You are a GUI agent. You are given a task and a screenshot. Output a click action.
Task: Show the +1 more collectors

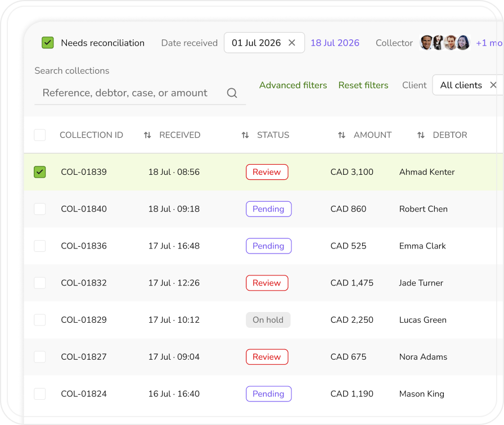[489, 43]
